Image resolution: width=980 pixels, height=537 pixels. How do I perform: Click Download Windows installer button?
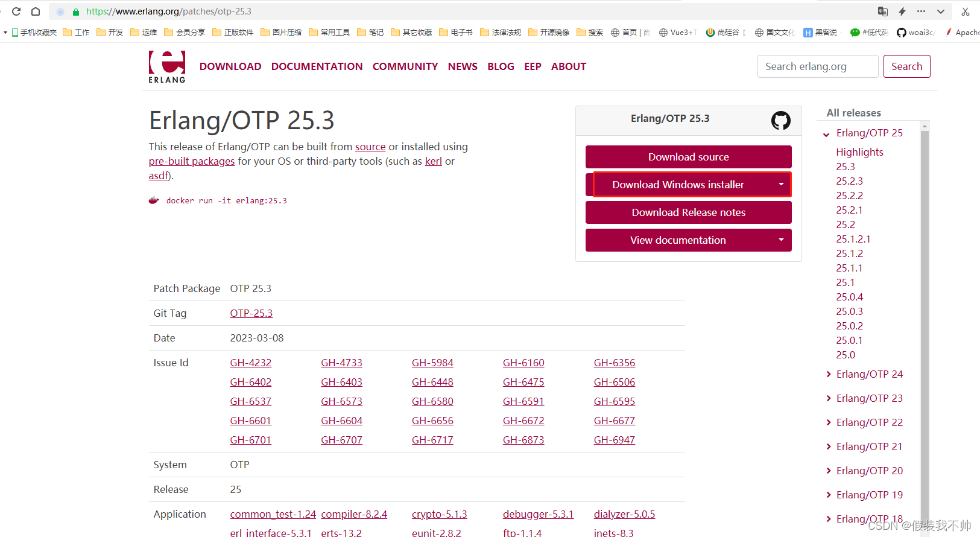(x=678, y=185)
